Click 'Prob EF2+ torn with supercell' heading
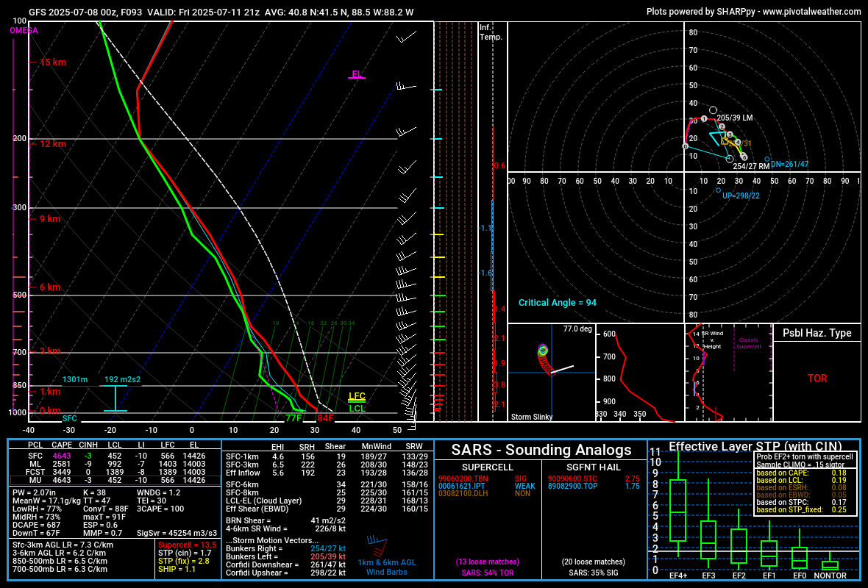This screenshot has height=588, width=868. (x=805, y=457)
